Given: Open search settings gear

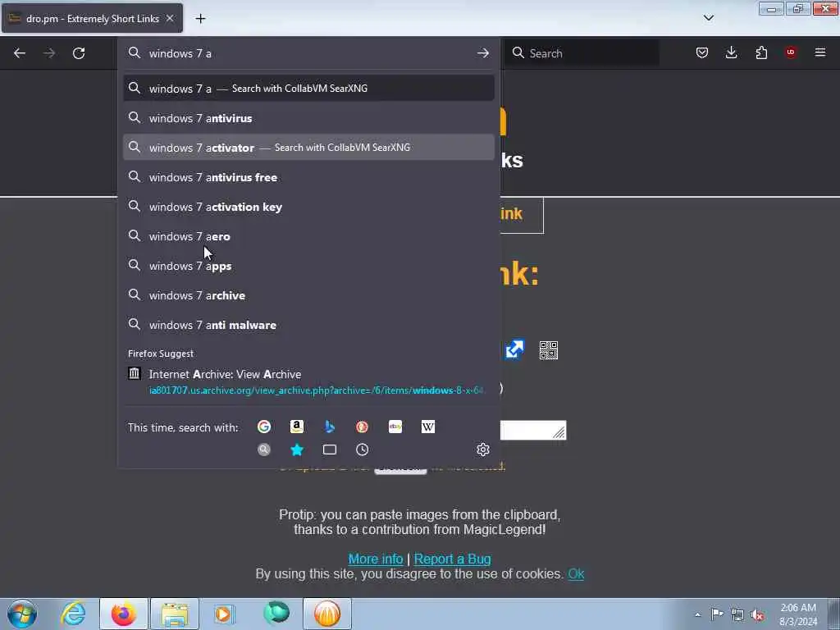Looking at the screenshot, I should 482,450.
